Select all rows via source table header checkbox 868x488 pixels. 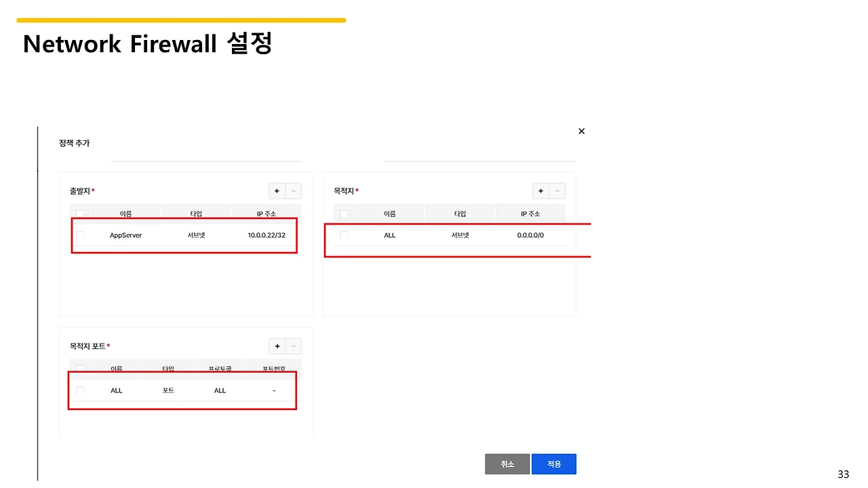(x=80, y=213)
